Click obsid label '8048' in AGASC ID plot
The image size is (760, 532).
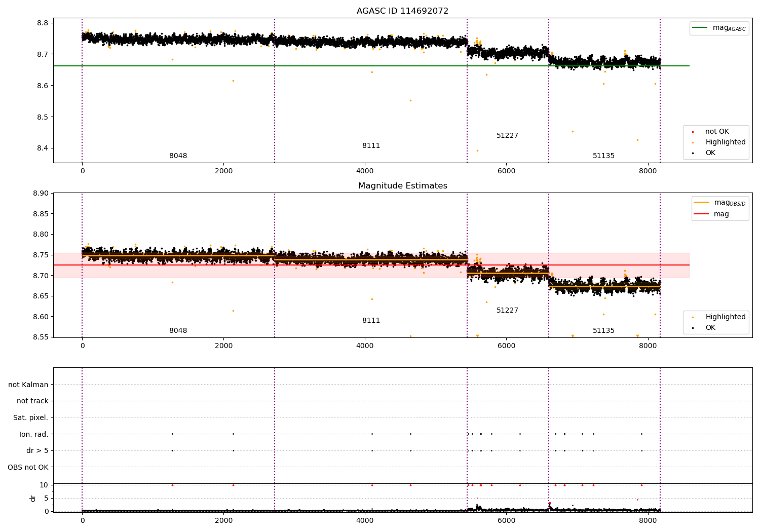tap(178, 156)
